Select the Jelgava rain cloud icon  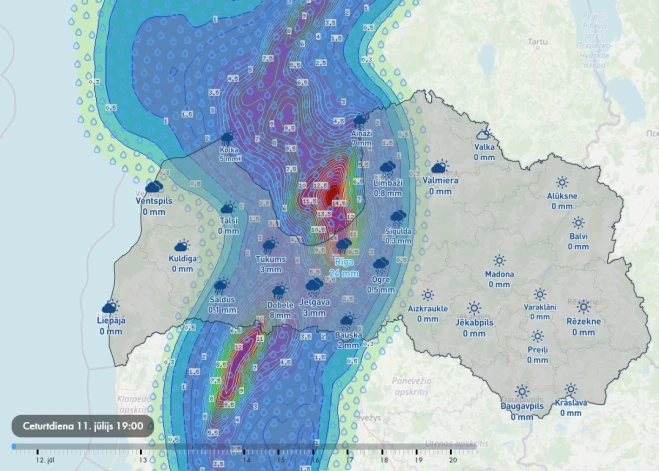coord(314,286)
